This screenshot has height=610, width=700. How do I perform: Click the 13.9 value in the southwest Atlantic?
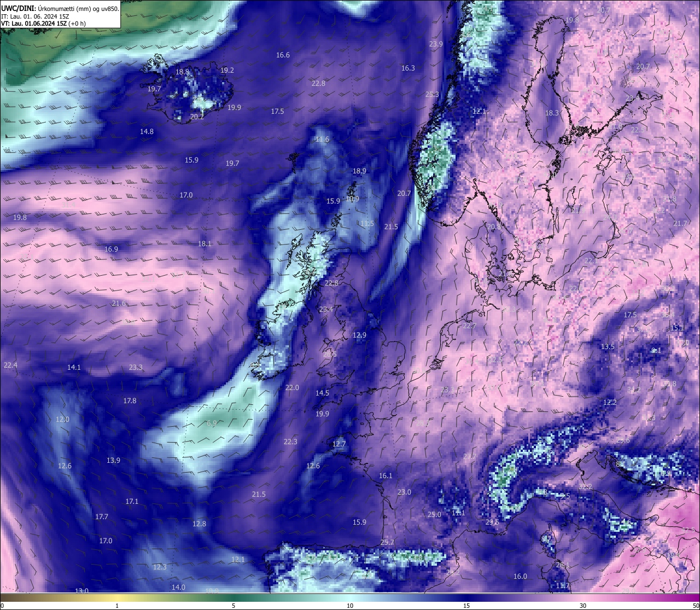[113, 461]
